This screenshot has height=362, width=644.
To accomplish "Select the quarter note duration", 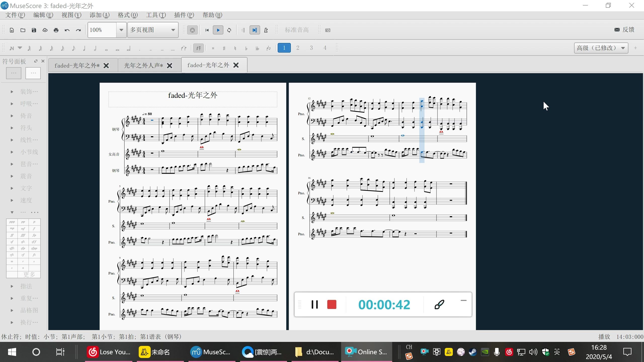I will 84,48.
